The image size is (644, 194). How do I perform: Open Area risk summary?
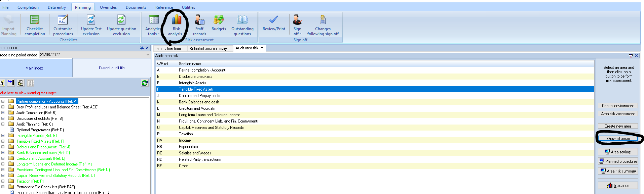point(618,171)
